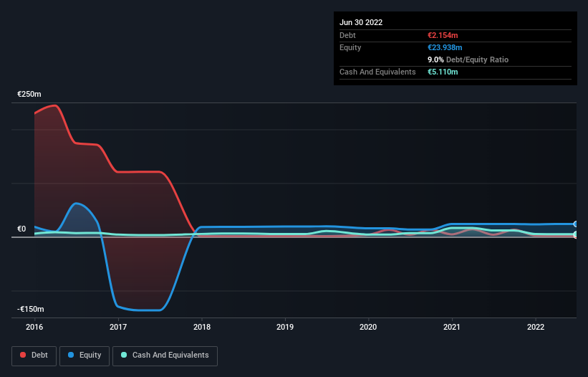The image size is (588, 377).
Task: Click the €23.938m Equity value
Action: [x=445, y=47]
